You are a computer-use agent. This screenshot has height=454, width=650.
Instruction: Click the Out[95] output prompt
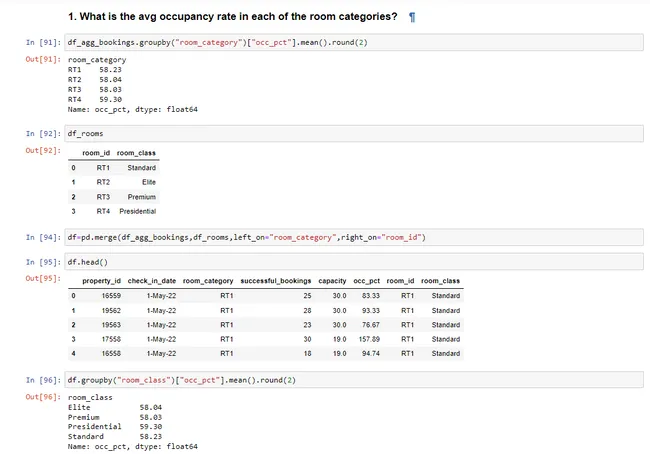tap(43, 278)
